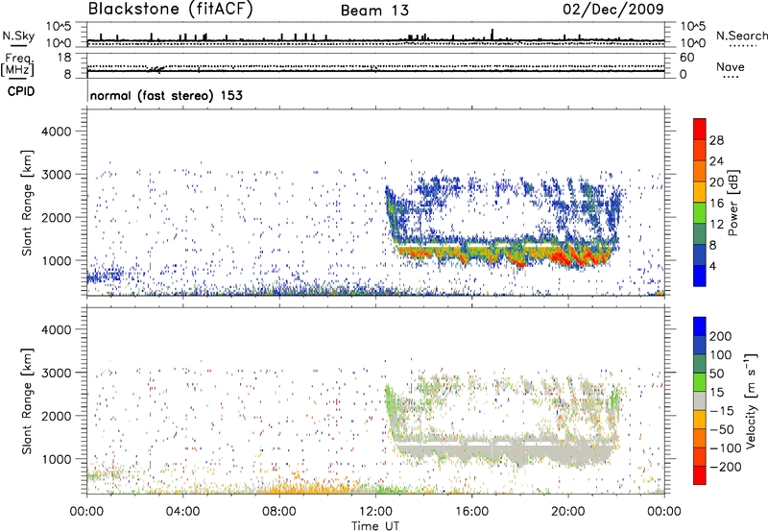Click the 'Freq. [MHz]' axis label
The height and width of the screenshot is (532, 768).
[17, 65]
